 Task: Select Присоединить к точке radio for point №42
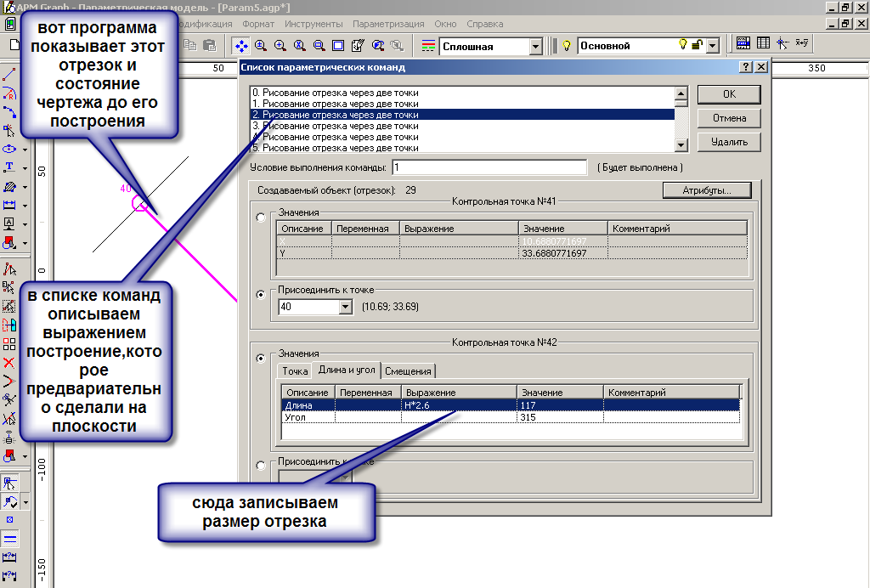(261, 466)
